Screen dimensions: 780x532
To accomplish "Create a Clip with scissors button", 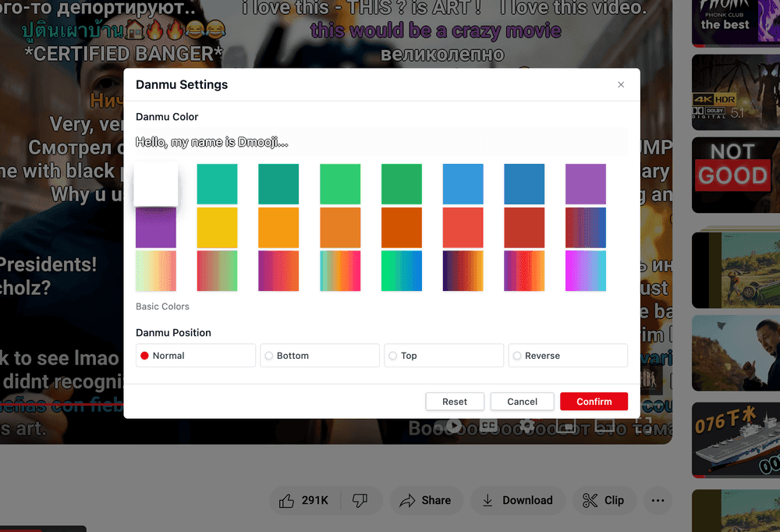I will 604,501.
